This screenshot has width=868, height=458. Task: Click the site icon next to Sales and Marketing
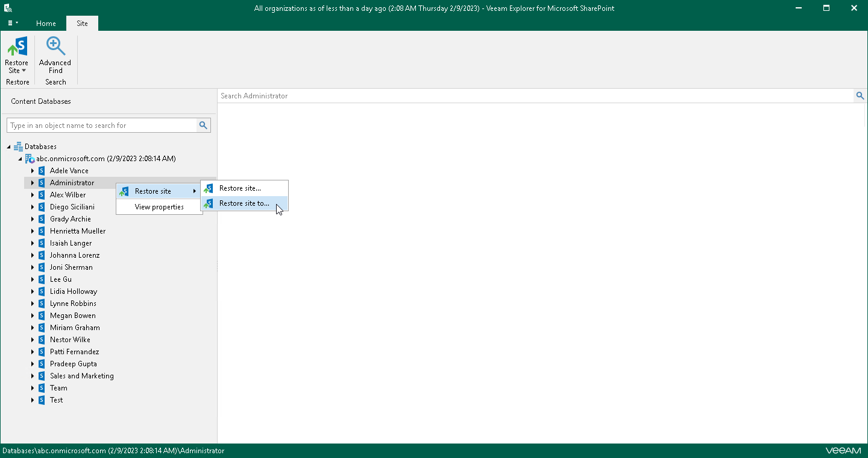coord(41,375)
